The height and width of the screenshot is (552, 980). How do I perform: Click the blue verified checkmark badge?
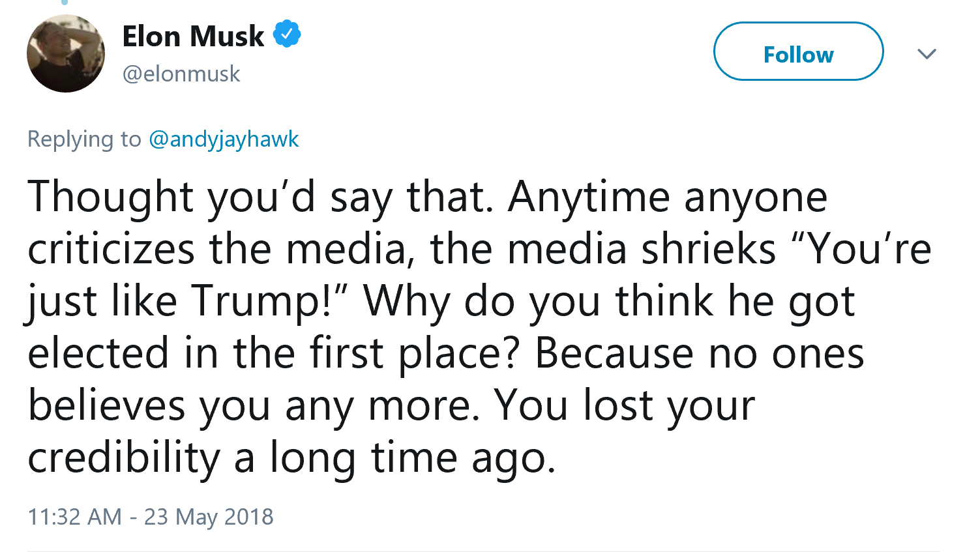[287, 35]
